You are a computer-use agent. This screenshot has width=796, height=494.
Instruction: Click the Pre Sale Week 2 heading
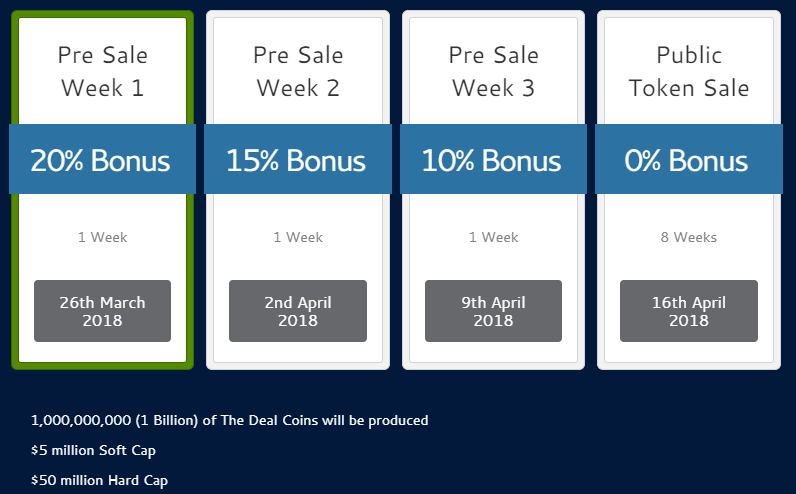tap(298, 72)
